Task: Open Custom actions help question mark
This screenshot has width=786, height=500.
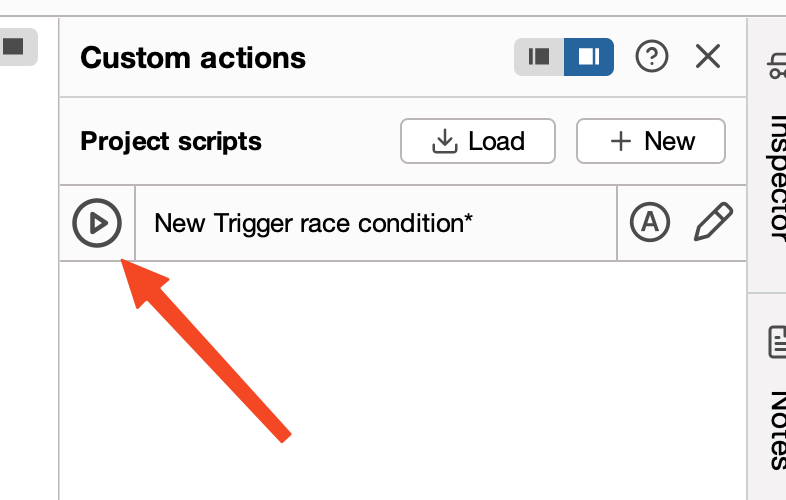Action: pos(652,57)
